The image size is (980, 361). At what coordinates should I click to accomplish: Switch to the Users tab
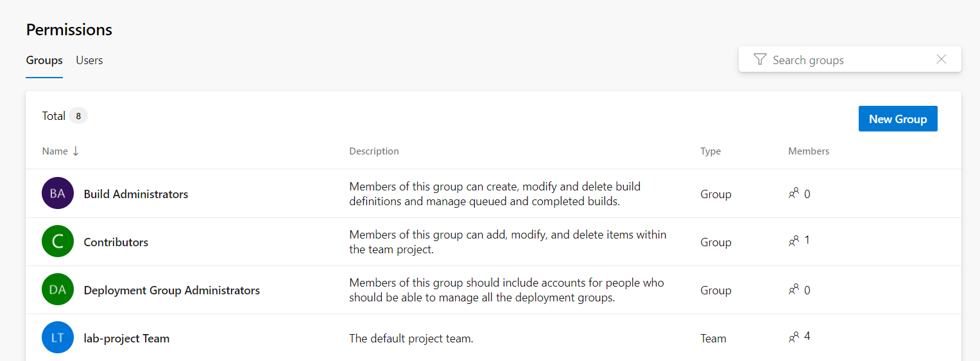[x=89, y=60]
